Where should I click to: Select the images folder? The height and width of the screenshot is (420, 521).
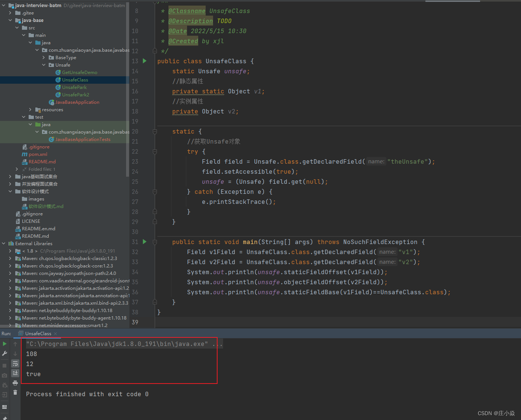tap(36, 199)
